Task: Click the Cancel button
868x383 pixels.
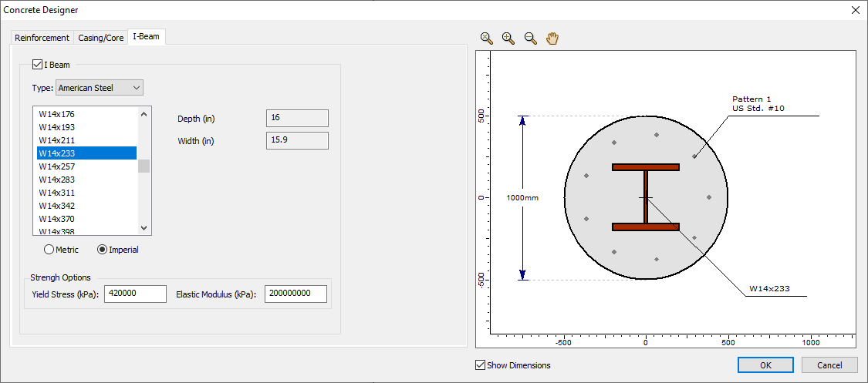Action: 829,365
